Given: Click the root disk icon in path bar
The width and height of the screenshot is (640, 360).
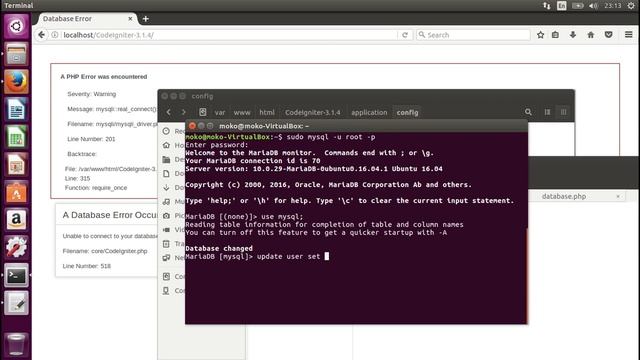Looking at the screenshot, I should pos(202,112).
